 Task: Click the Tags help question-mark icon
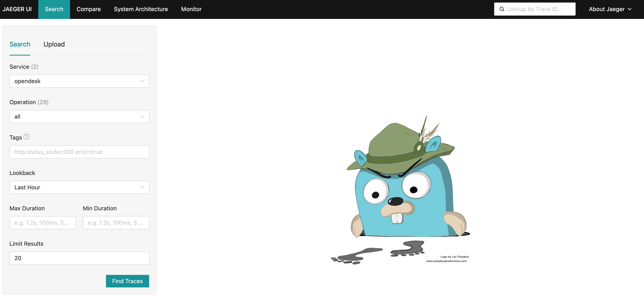[26, 137]
